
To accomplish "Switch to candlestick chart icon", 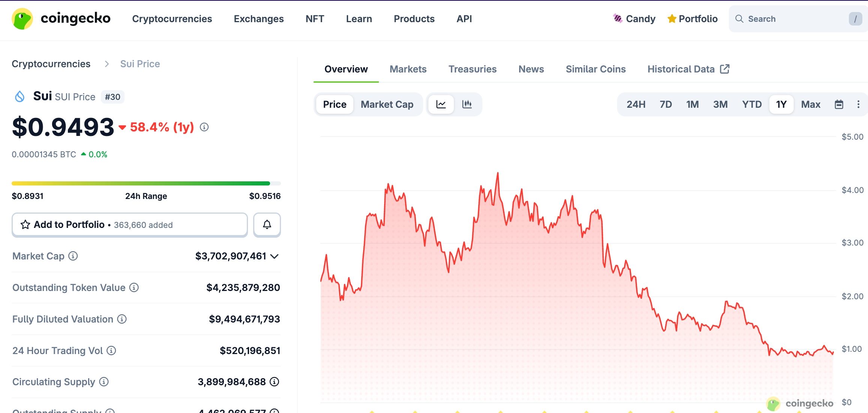I will tap(467, 104).
